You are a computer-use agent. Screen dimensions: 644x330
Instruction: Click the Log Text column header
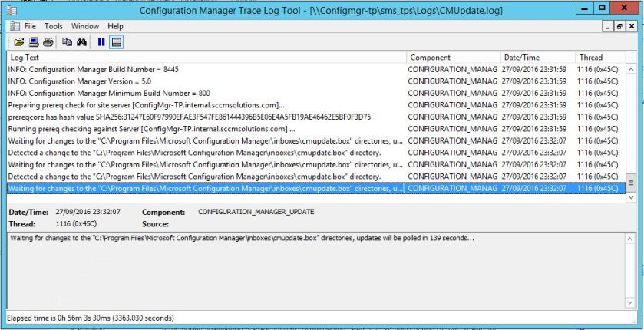click(x=206, y=58)
